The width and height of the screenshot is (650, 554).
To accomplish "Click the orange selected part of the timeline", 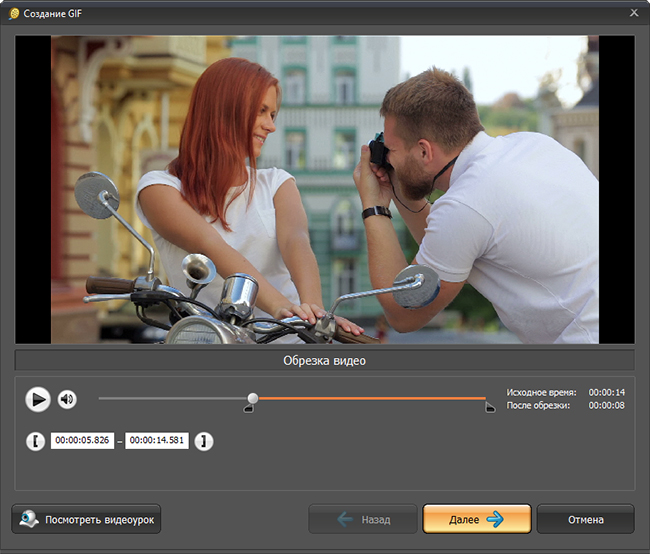I will 370,398.
